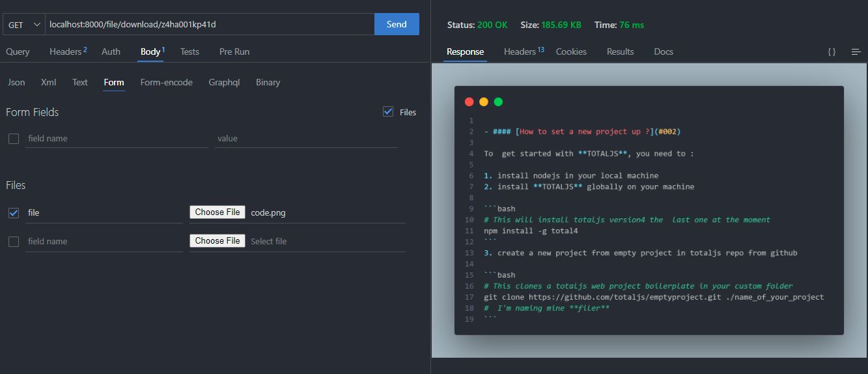Open the request Headers tab
This screenshot has height=374, width=868.
tap(68, 51)
